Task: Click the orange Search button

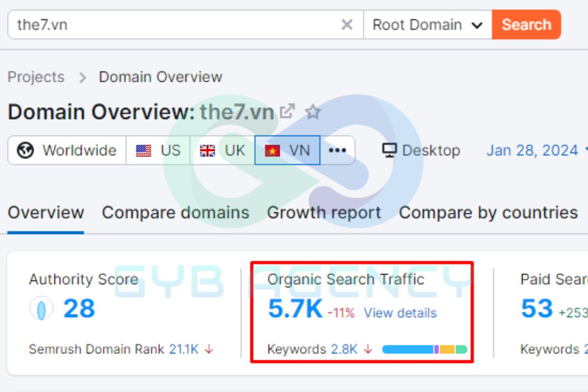Action: [x=526, y=24]
